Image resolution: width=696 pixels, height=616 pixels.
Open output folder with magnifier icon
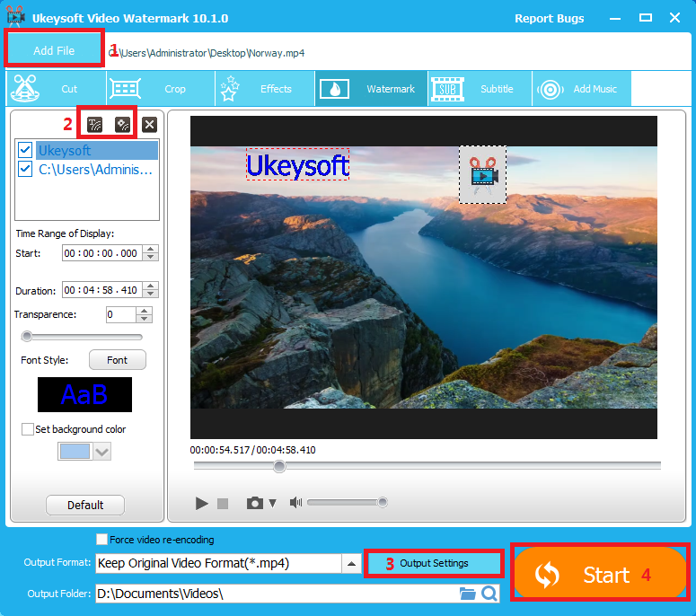489,594
